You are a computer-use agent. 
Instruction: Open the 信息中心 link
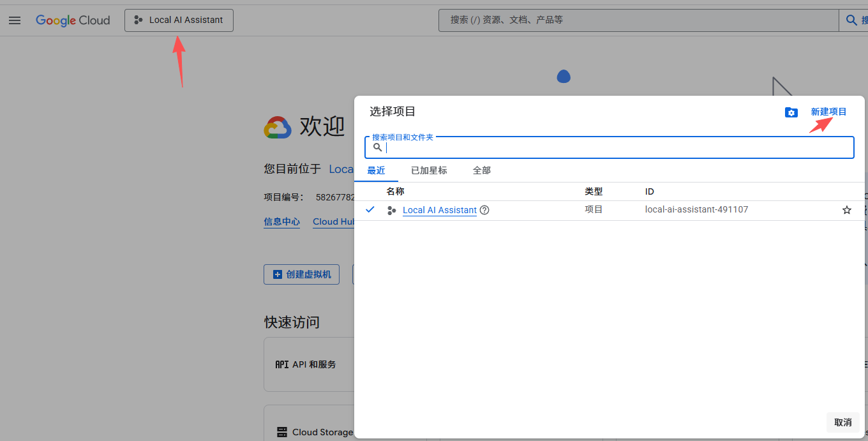coord(281,221)
